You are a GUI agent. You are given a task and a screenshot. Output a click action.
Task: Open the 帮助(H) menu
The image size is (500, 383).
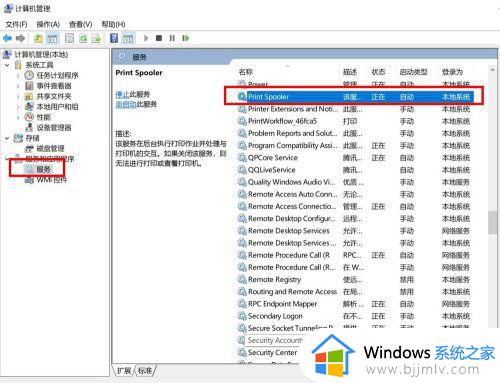coord(113,24)
